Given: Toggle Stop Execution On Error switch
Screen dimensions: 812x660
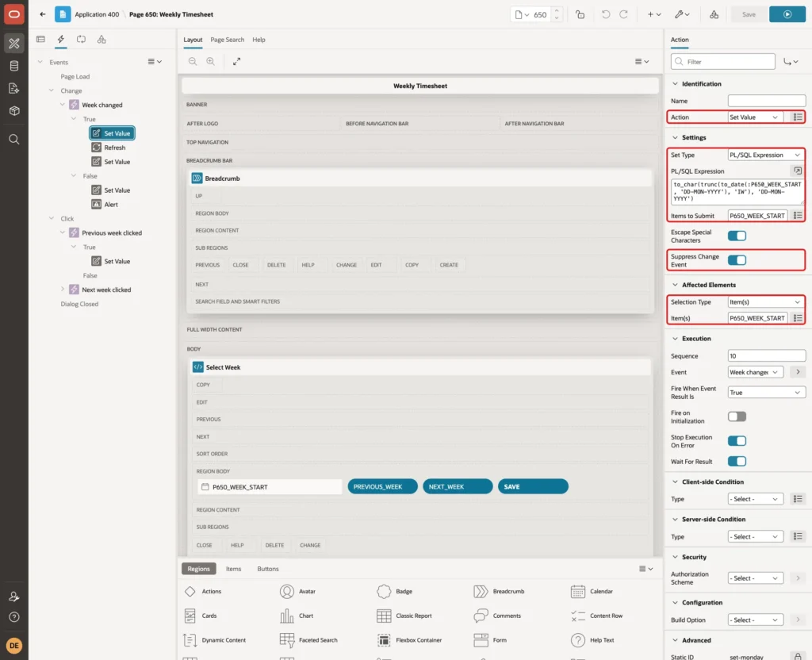Looking at the screenshot, I should (x=737, y=441).
